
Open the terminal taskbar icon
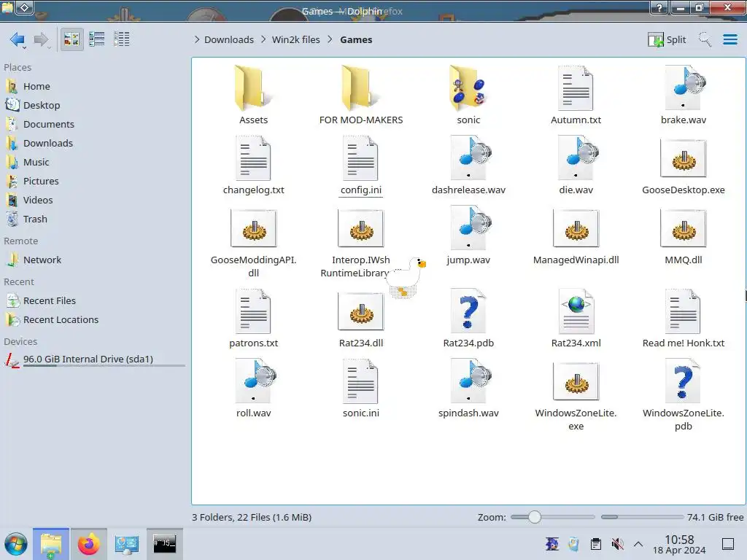[164, 544]
